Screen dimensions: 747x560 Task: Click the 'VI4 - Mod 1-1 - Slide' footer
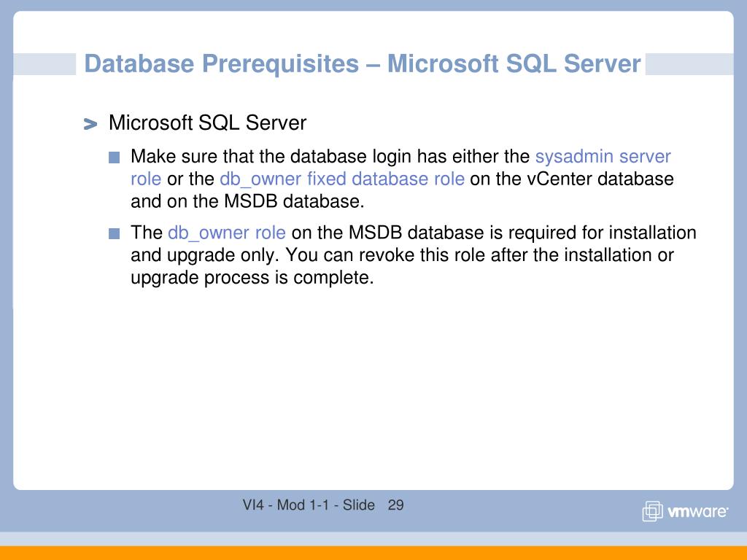(x=309, y=505)
